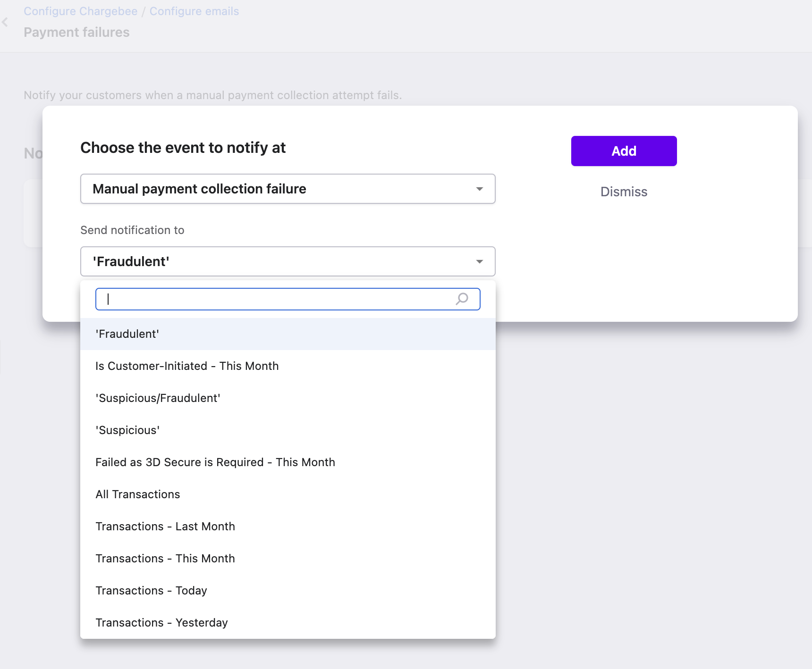Screen dimensions: 812x669
Task: Choose Transactions - Yesterday option
Action: [161, 623]
